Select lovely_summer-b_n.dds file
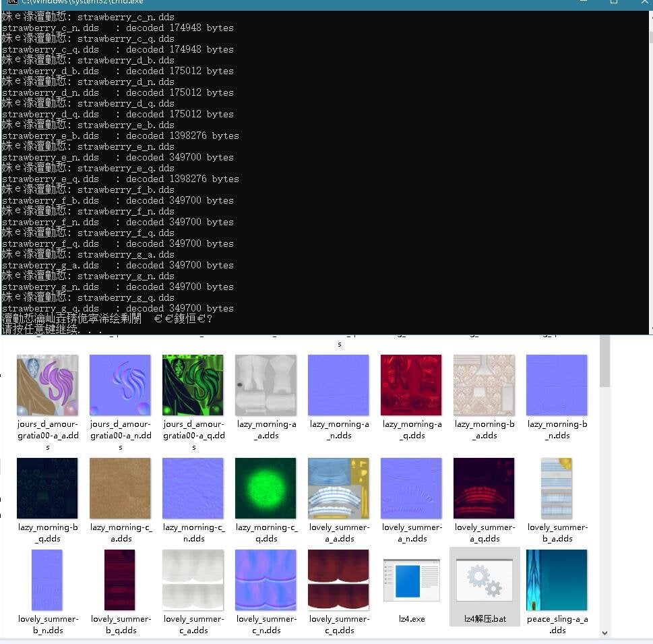This screenshot has width=653, height=644. tap(47, 580)
